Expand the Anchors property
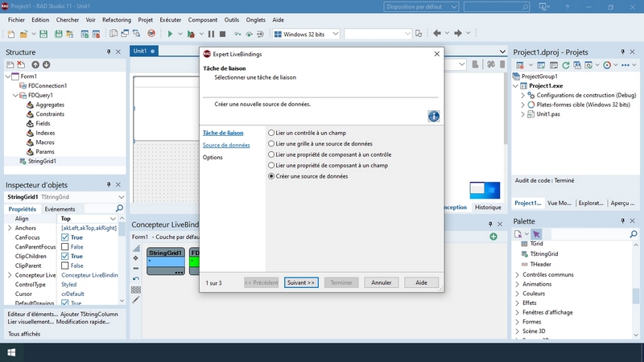Screen dimensions: 644x362 pos(10,228)
